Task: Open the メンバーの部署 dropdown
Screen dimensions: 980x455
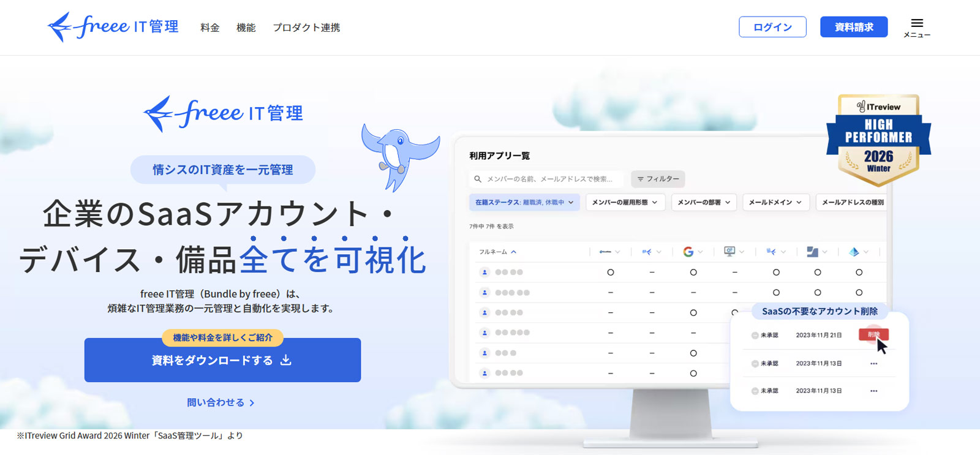Action: 704,202
